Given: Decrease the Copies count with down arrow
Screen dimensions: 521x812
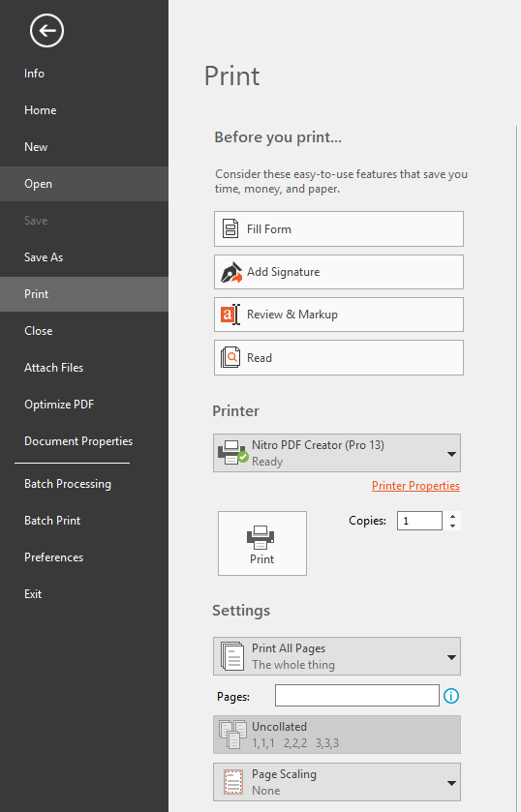Looking at the screenshot, I should (x=452, y=526).
